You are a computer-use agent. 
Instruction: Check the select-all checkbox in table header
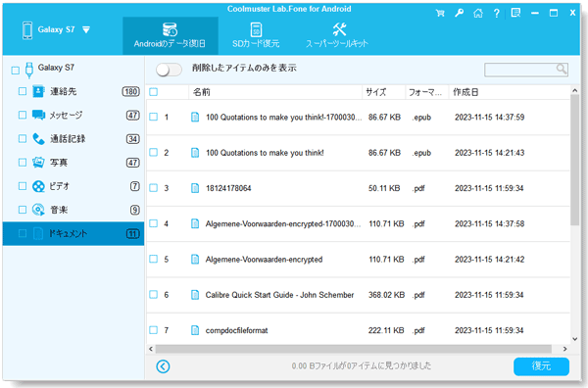[x=154, y=92]
